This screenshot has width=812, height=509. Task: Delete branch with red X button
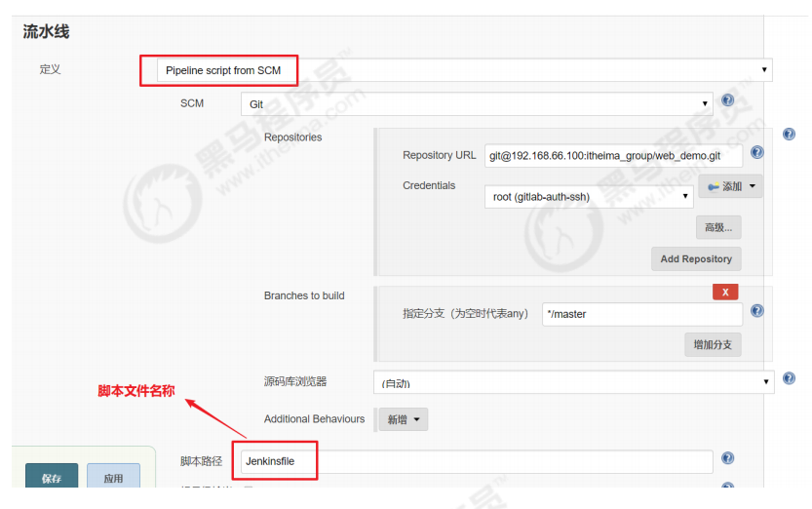[725, 292]
